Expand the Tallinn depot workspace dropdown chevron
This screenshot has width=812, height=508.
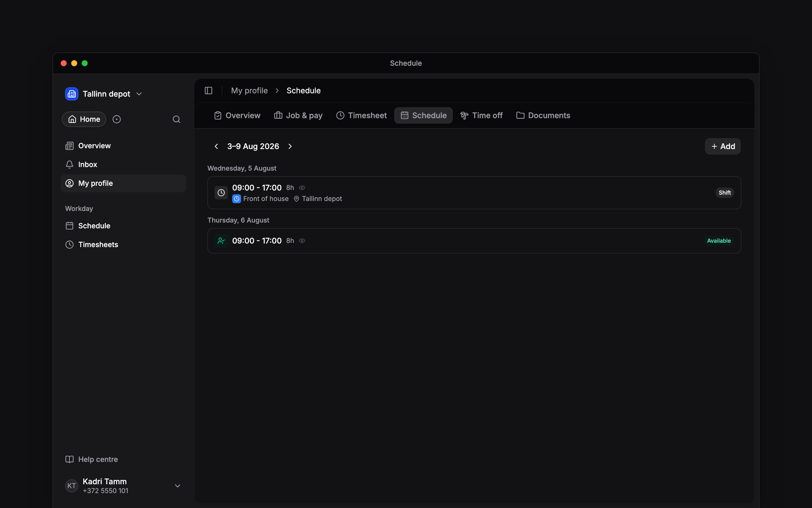tap(139, 94)
